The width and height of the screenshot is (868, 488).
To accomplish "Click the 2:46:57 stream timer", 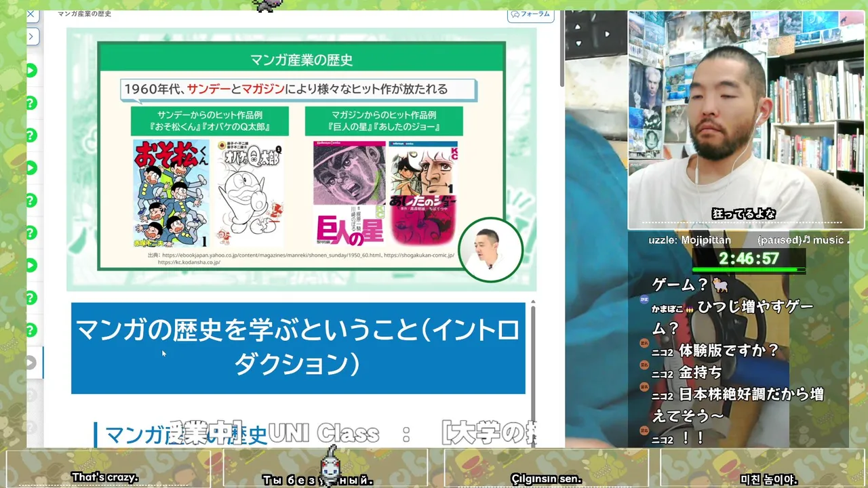I will click(x=749, y=258).
